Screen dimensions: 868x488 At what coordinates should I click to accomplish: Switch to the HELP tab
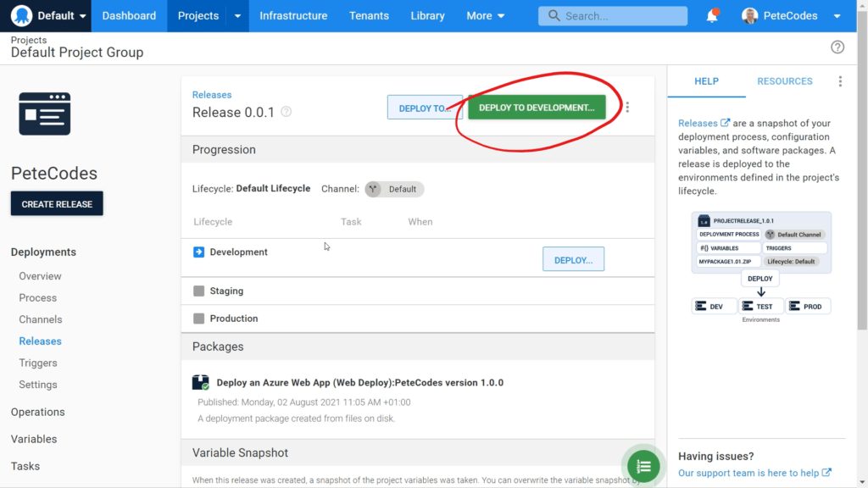tap(706, 81)
